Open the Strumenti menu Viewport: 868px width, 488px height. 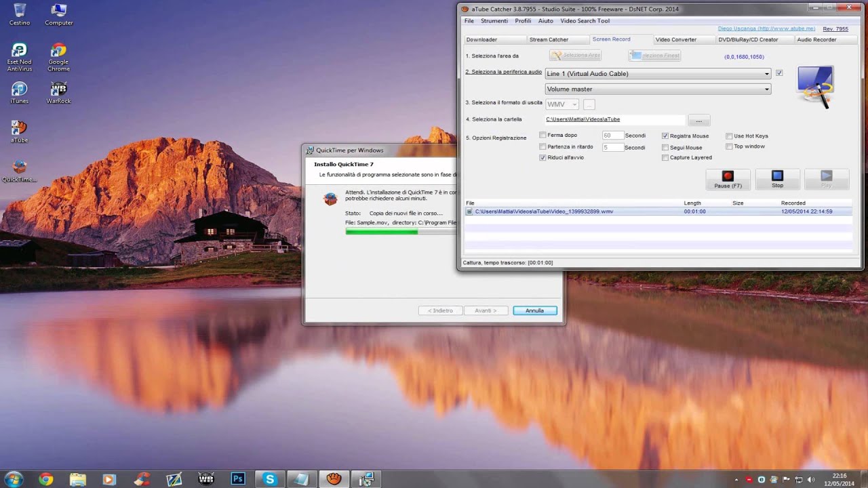[494, 21]
